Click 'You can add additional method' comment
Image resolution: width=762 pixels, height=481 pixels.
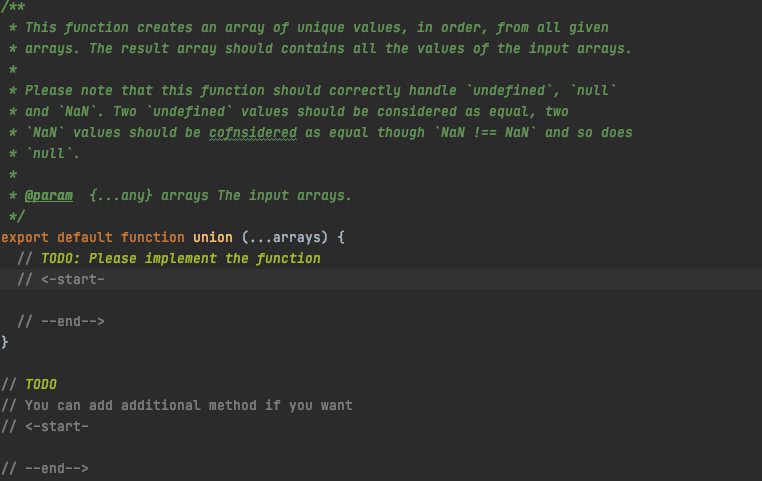point(140,405)
